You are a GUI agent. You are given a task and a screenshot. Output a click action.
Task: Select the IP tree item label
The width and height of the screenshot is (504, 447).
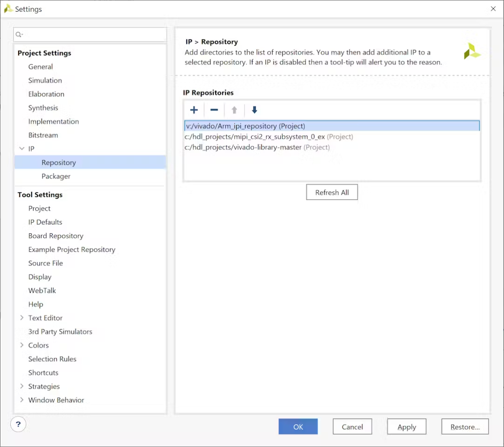click(x=31, y=149)
